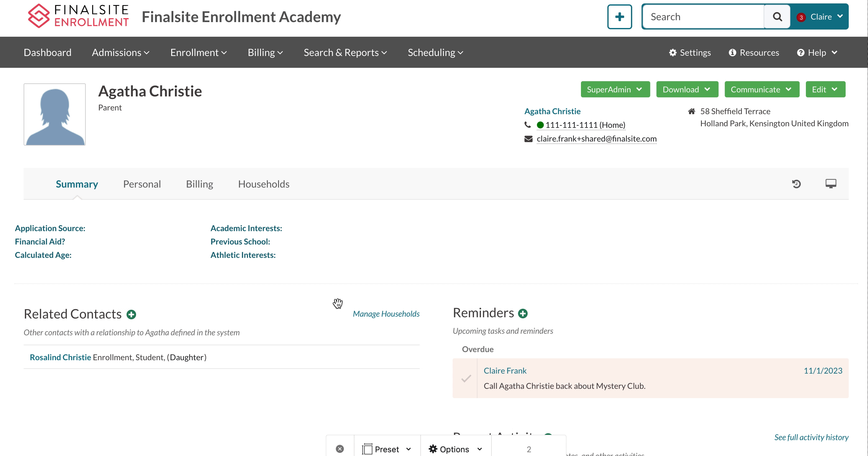This screenshot has width=868, height=456.
Task: Open the Edit dropdown button
Action: 825,89
